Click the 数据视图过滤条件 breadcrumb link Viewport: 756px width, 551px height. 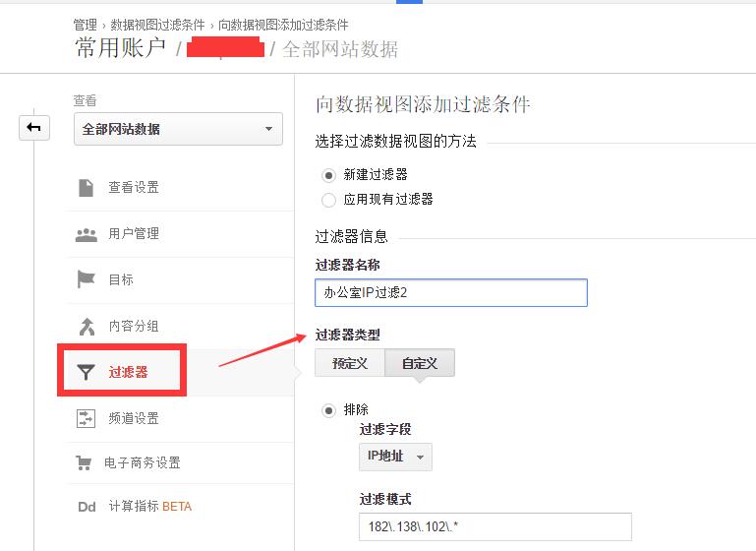coord(157,25)
